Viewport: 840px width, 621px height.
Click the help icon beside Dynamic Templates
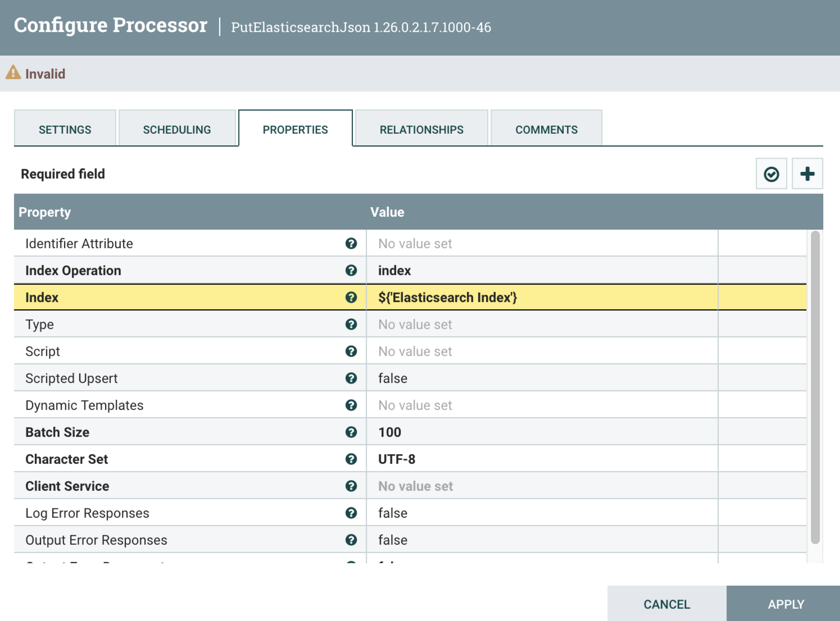coord(351,405)
